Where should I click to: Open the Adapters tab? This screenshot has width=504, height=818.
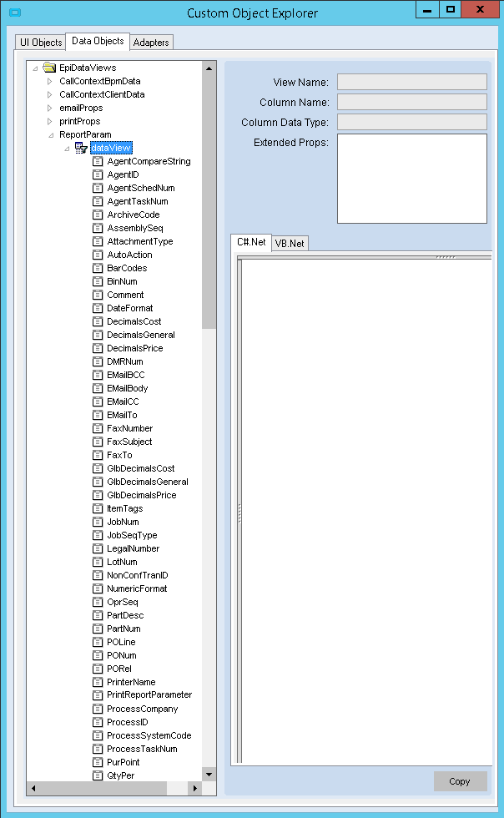151,43
